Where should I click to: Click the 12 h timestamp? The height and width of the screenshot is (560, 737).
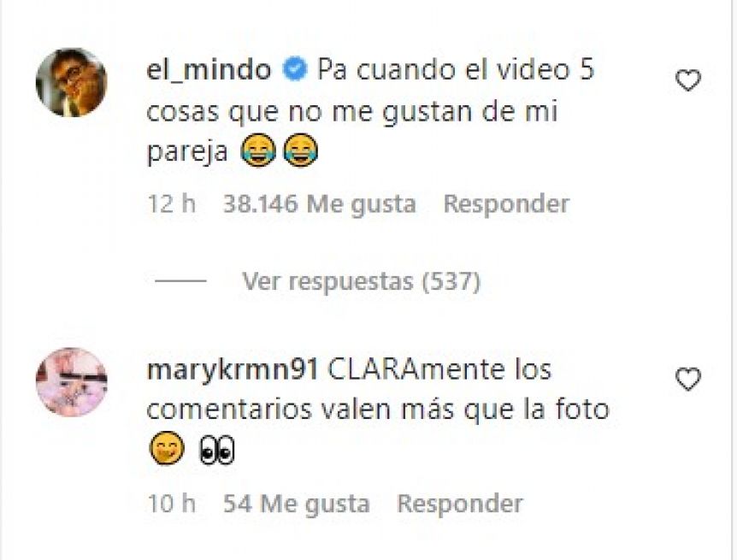click(x=172, y=204)
